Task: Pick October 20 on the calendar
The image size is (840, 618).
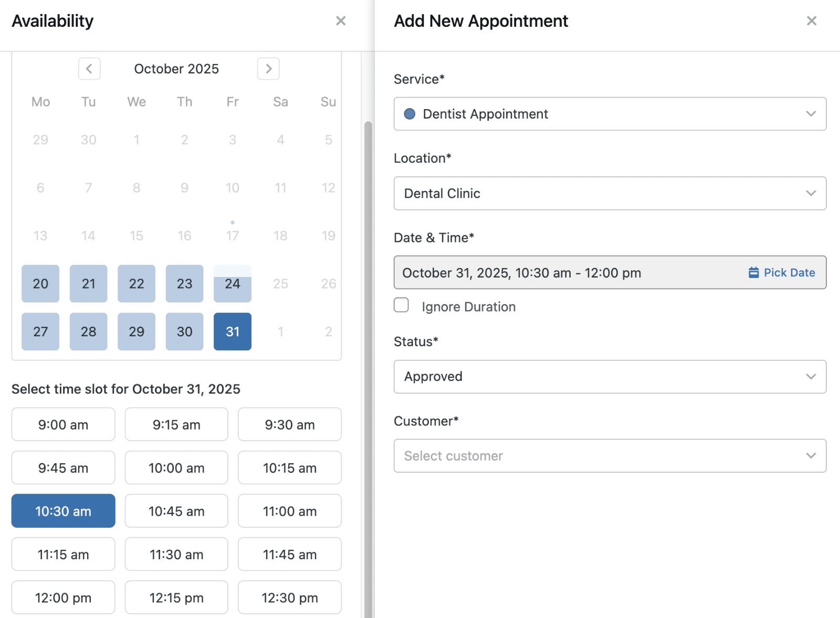Action: point(40,284)
